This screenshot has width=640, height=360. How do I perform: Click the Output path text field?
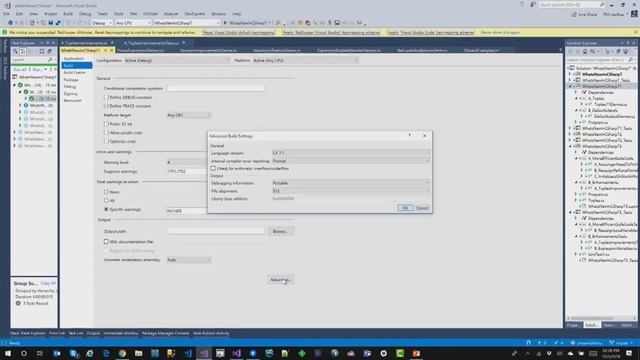pyautogui.click(x=216, y=231)
